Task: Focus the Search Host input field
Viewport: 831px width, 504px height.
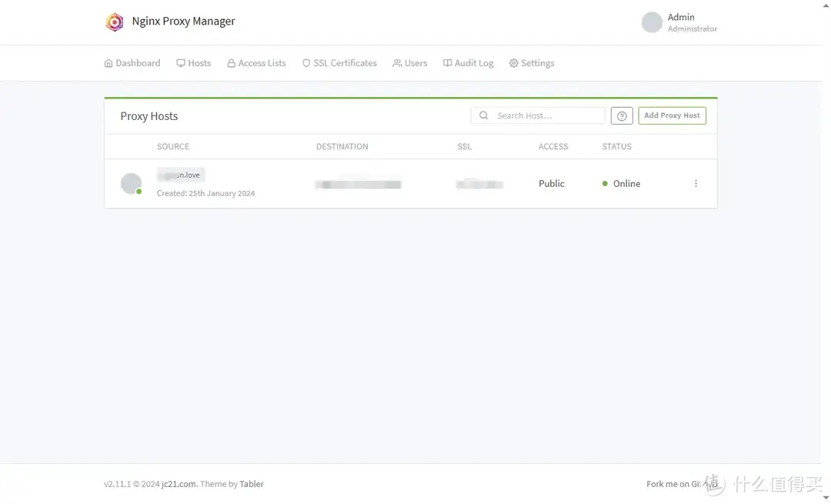Action: 538,115
